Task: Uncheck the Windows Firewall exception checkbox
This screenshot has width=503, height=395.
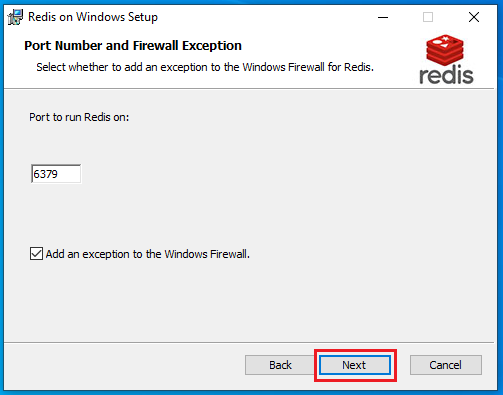Action: click(36, 254)
